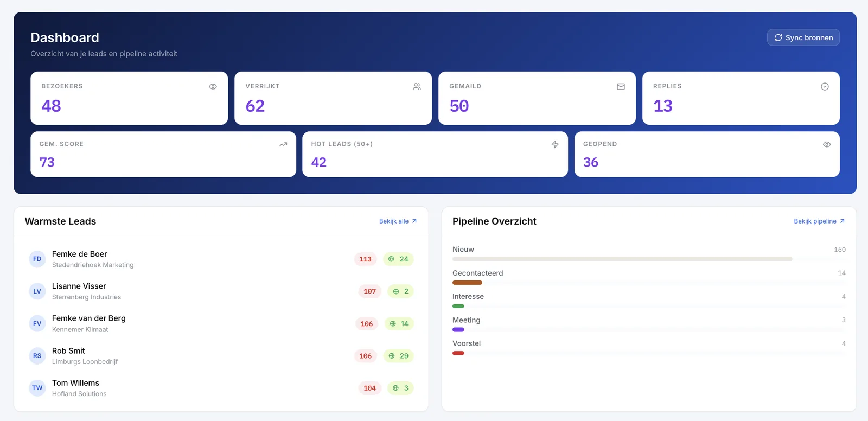Click the eye icon on Geopend card

click(827, 144)
